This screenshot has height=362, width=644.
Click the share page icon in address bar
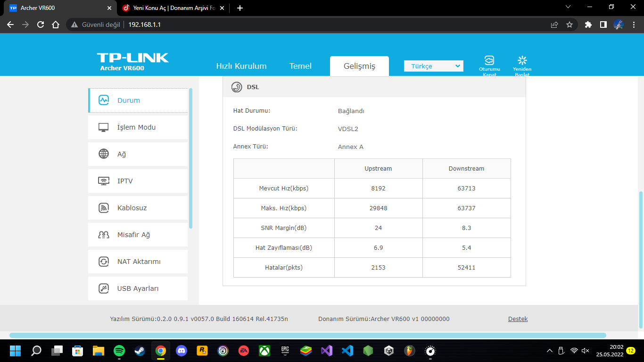click(x=554, y=25)
